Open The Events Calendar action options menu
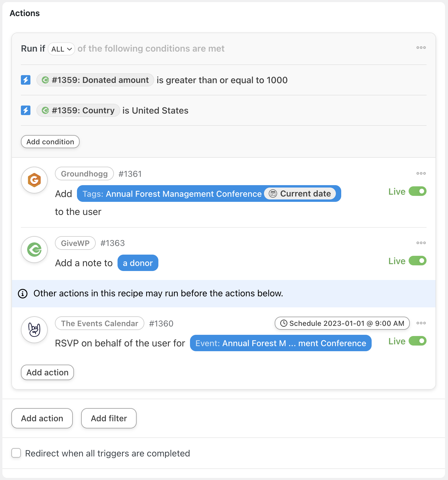 point(421,323)
